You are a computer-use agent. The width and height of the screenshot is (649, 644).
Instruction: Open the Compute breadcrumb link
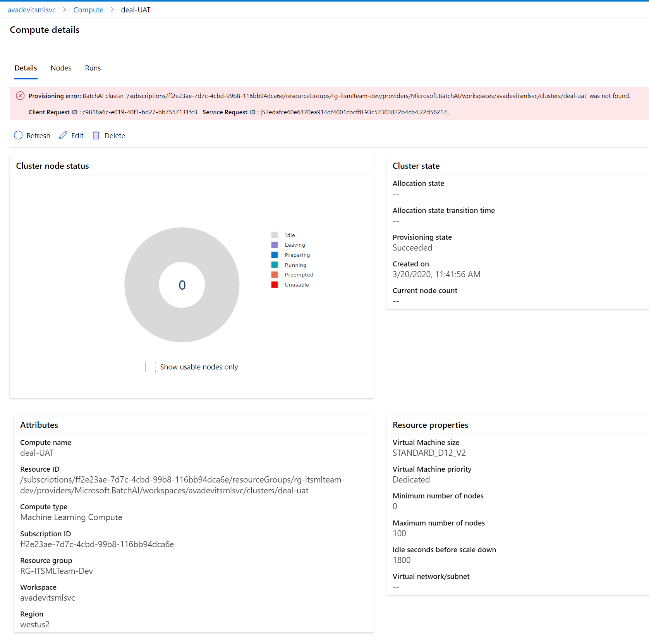pos(88,9)
